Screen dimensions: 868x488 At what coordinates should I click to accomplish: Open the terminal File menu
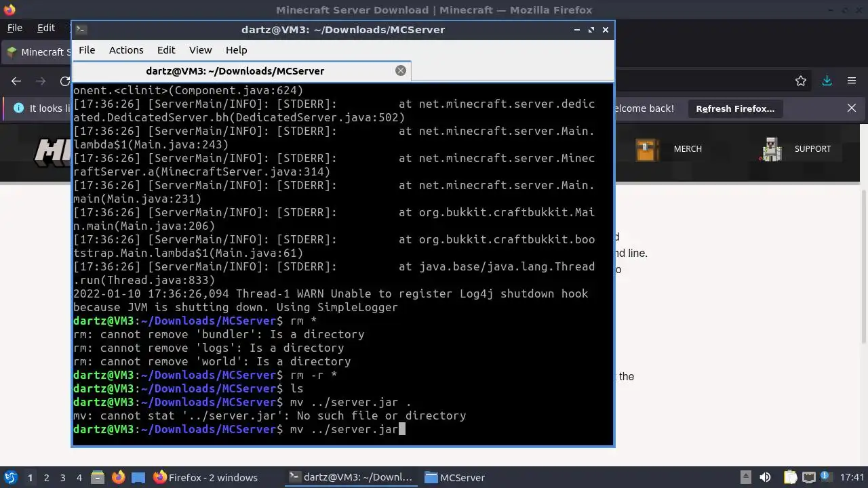87,50
